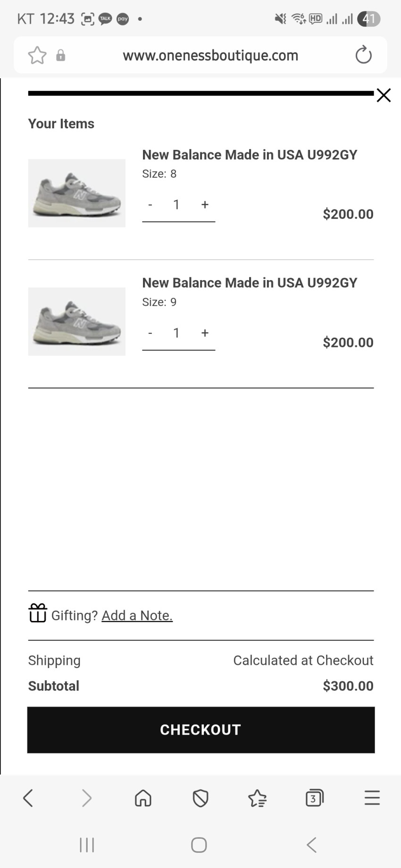Increase quantity of the size 8 shoe

pos(205,205)
